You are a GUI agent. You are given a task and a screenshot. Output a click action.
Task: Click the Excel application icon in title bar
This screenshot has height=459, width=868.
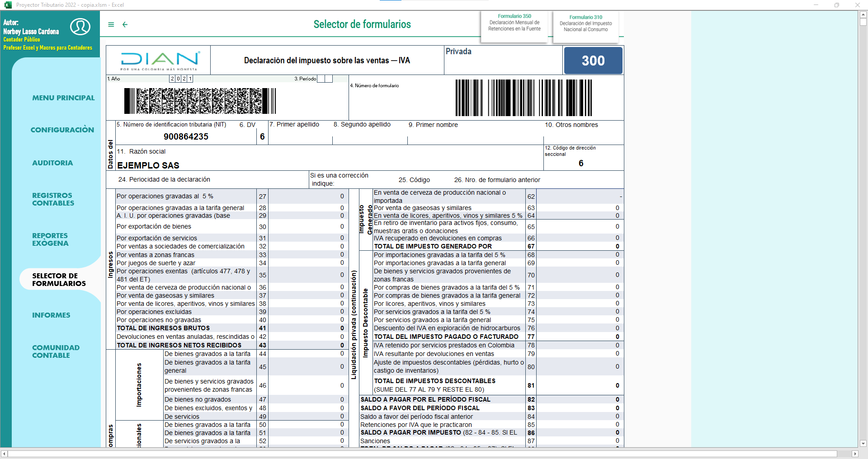8,5
